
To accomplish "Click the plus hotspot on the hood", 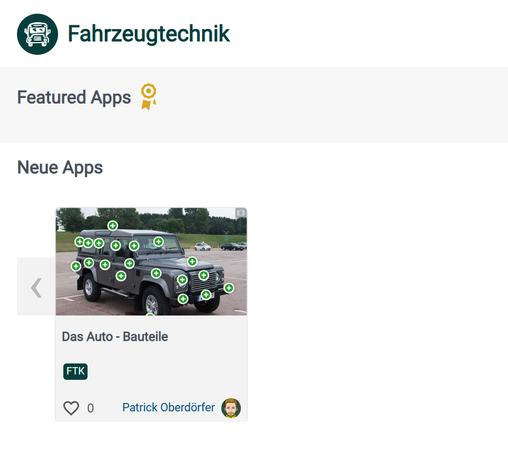I will 192,262.
